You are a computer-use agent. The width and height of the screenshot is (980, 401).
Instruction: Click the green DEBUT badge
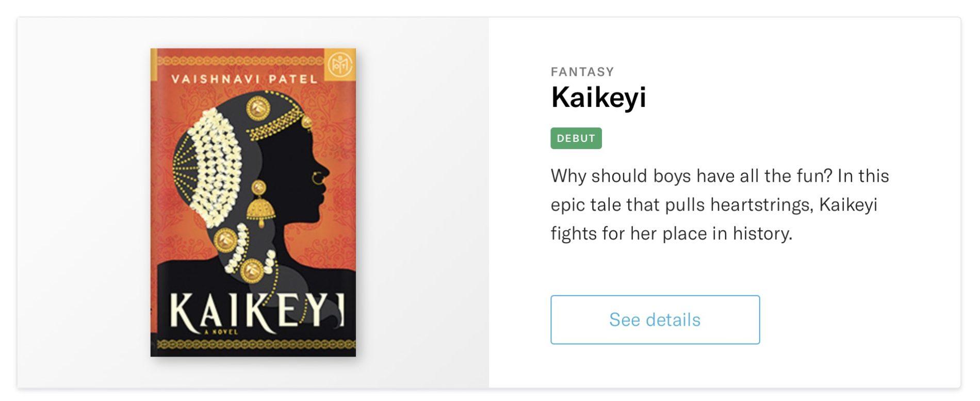point(576,138)
